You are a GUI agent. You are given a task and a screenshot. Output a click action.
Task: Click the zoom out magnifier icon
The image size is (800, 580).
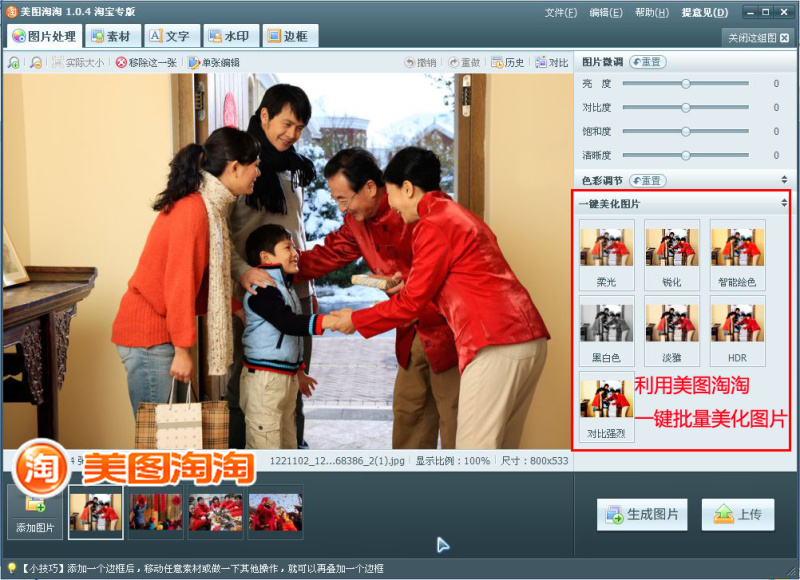pyautogui.click(x=36, y=63)
